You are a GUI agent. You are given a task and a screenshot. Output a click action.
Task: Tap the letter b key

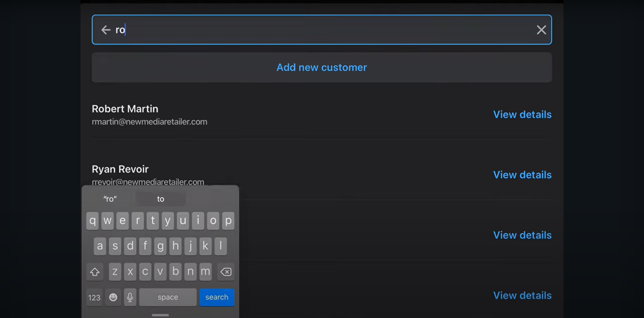175,271
